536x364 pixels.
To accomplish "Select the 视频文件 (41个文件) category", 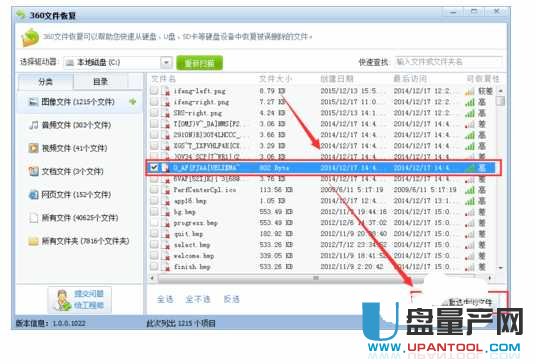I will pyautogui.click(x=79, y=148).
